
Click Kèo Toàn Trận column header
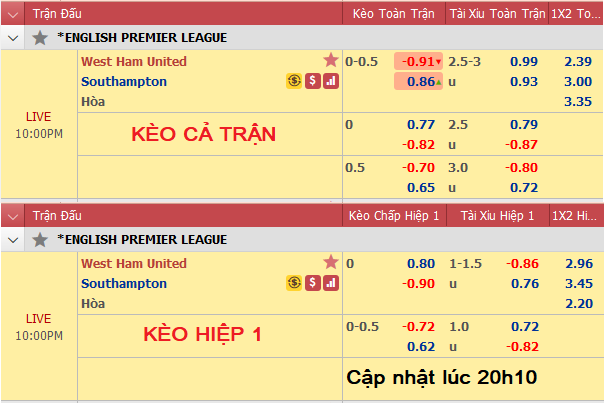pyautogui.click(x=394, y=14)
